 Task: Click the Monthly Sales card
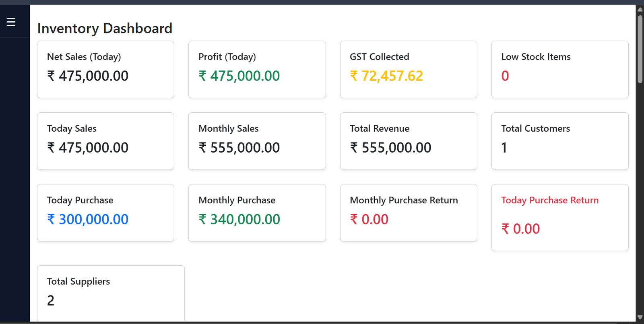(257, 141)
